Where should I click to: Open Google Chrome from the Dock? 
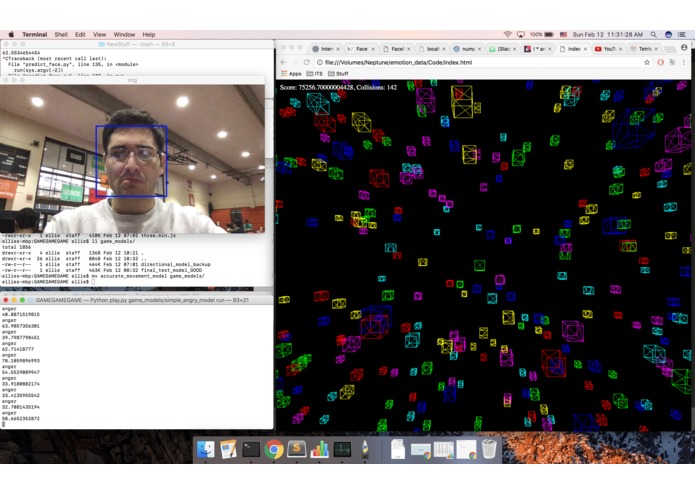click(274, 450)
